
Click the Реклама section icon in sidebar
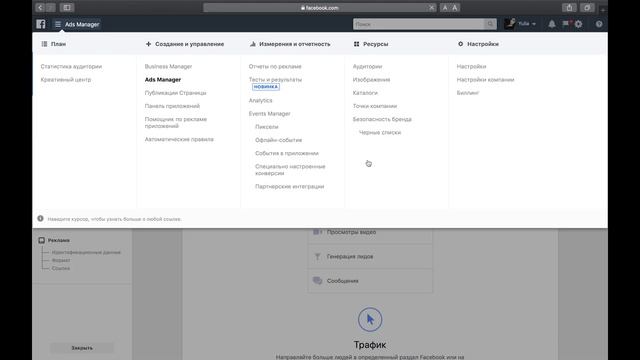[x=42, y=240]
